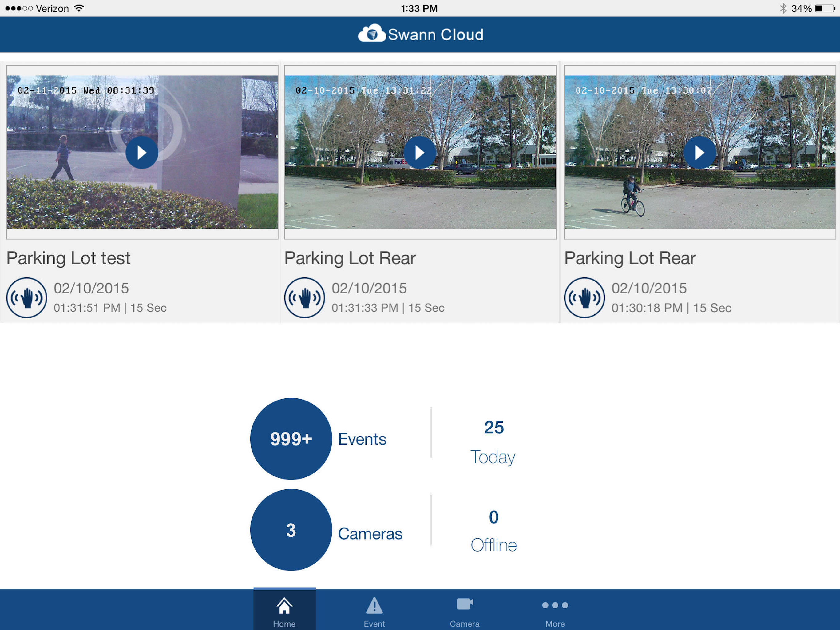Screen dimensions: 840x630
Task: Select the Parking Lot test title
Action: click(x=68, y=258)
